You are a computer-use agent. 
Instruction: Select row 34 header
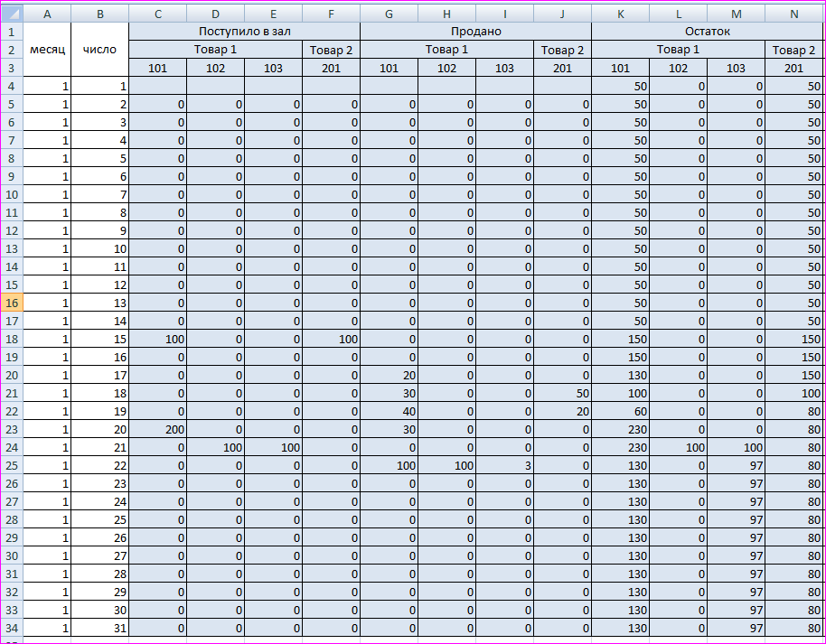click(12, 628)
